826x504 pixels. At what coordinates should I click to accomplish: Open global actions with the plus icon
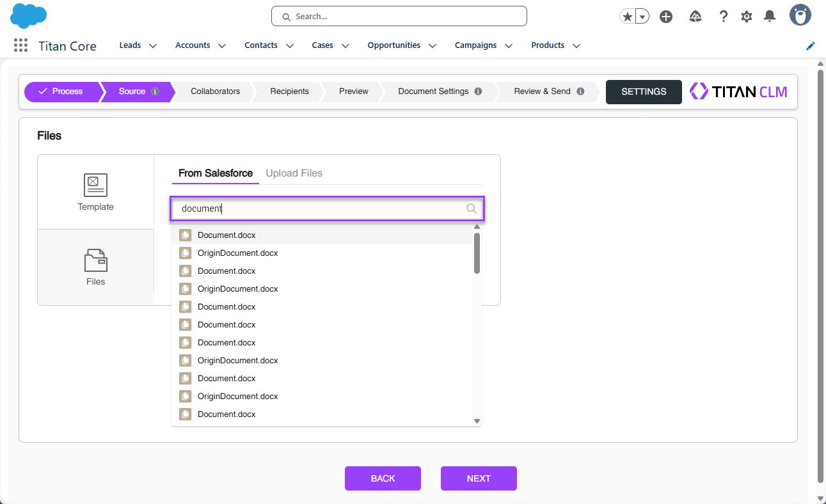665,16
